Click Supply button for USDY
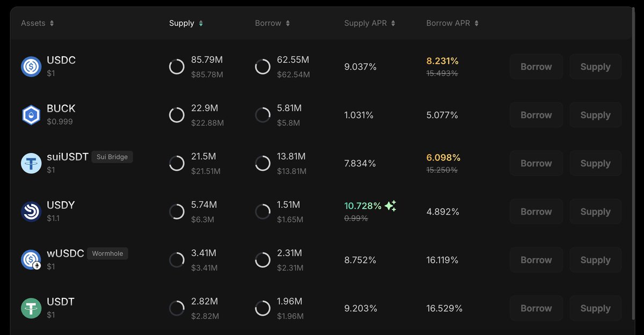The image size is (644, 335). 595,212
